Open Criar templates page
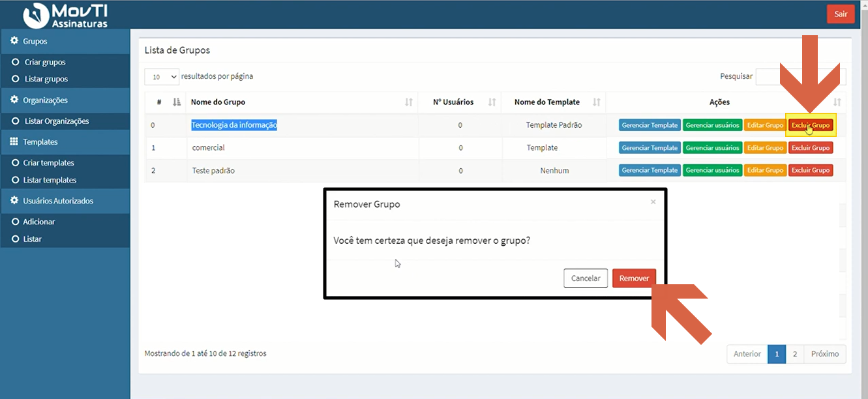868x399 pixels. (49, 163)
